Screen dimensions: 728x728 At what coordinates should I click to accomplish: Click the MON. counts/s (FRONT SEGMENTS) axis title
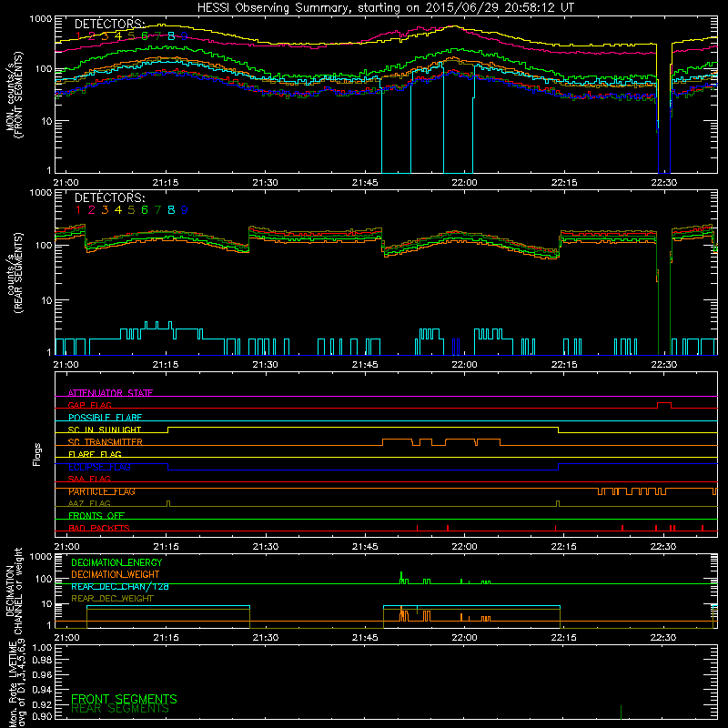[14, 95]
